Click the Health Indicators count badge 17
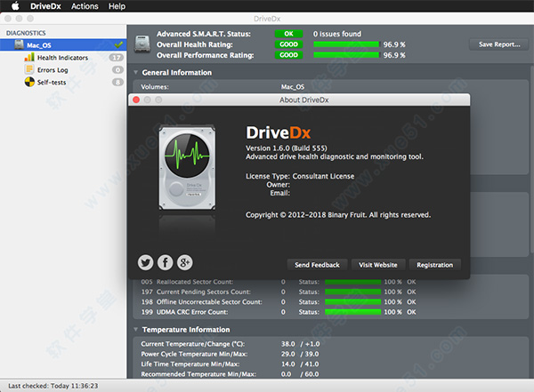The image size is (534, 392). point(117,58)
